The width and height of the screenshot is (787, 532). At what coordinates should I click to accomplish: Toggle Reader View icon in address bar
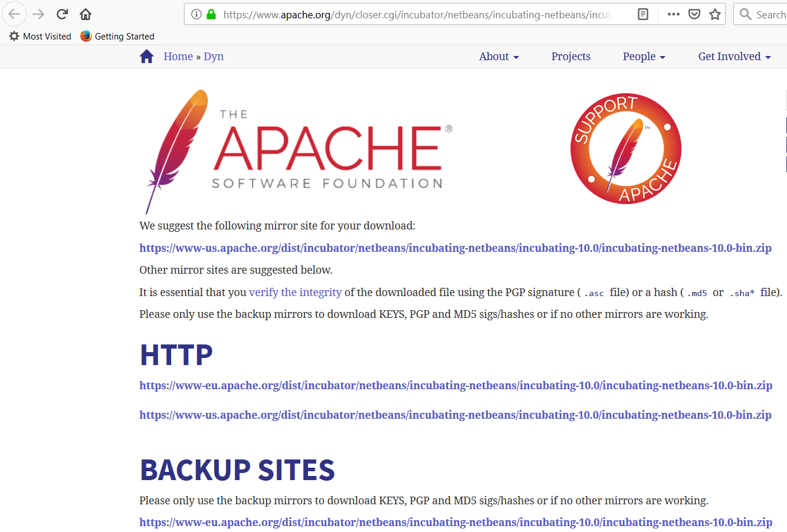click(643, 14)
